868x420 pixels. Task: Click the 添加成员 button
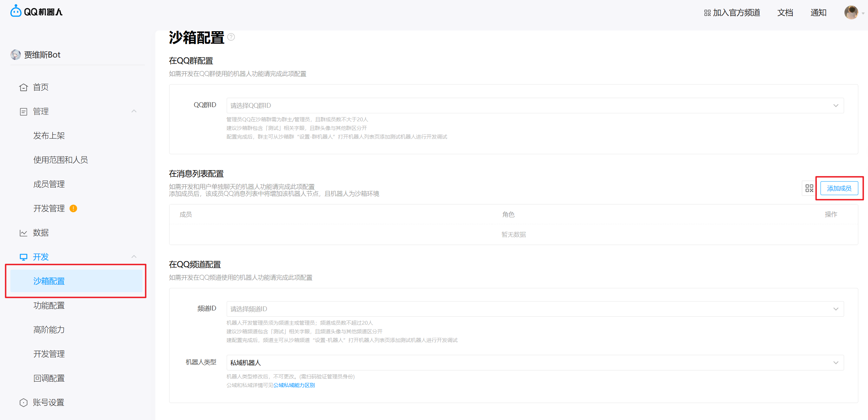tap(839, 188)
